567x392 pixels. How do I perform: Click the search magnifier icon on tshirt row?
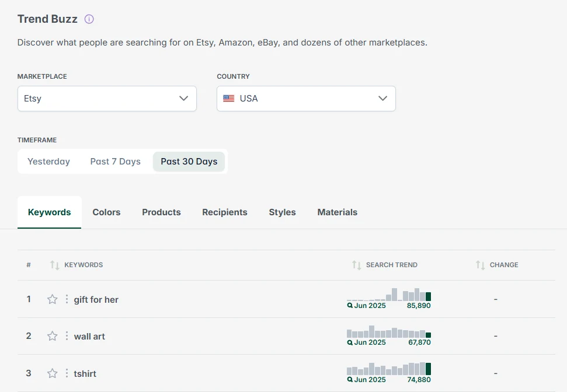point(349,380)
